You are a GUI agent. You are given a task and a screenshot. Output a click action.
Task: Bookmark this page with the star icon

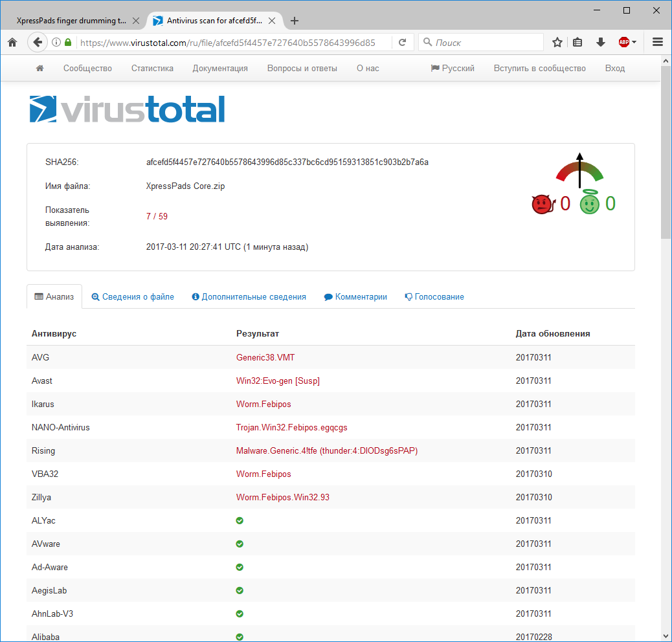[x=557, y=43]
